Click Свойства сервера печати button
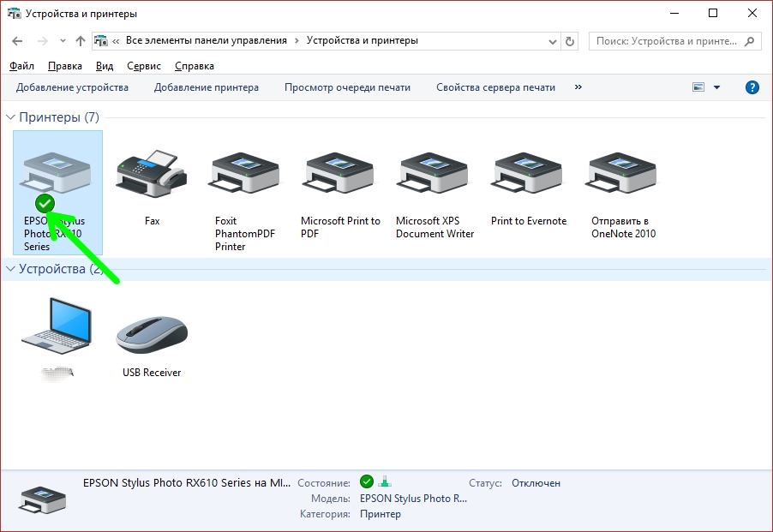 coord(495,87)
